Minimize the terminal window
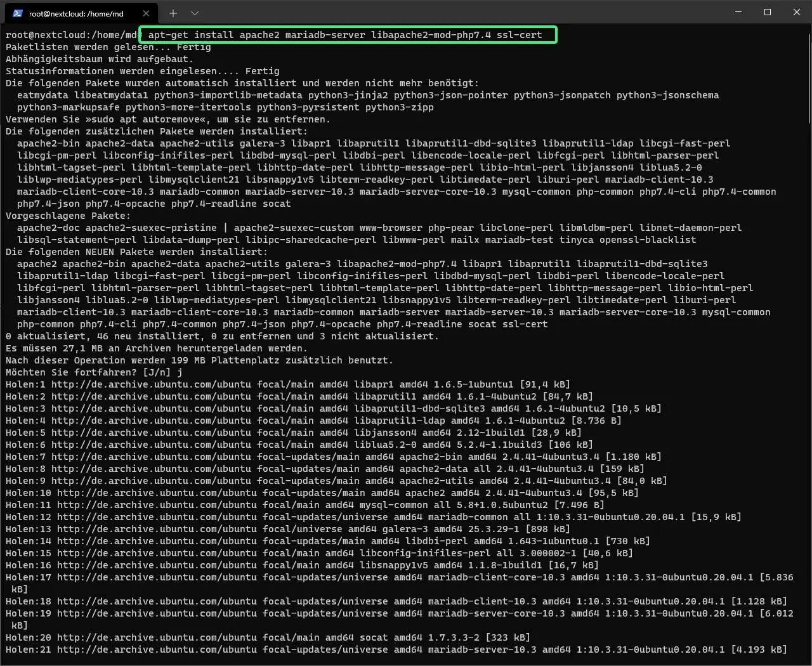 click(x=738, y=12)
